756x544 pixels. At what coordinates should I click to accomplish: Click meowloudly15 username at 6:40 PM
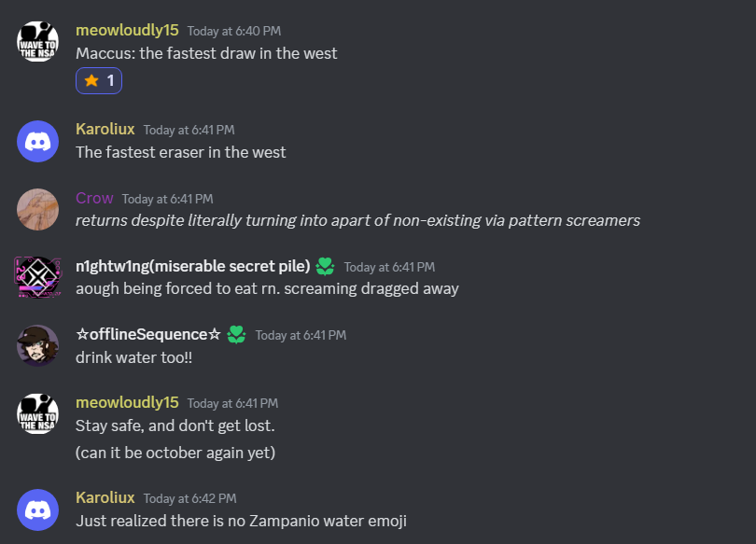pyautogui.click(x=127, y=30)
